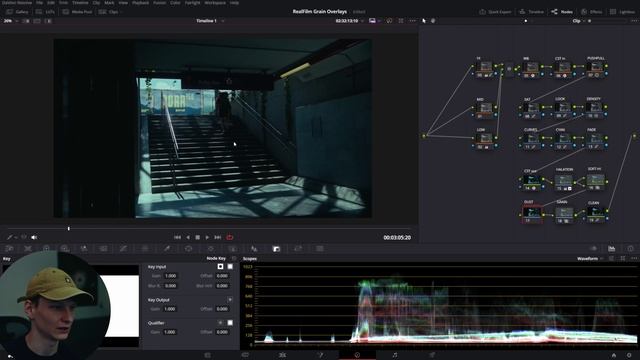Click Key Input Gain value field
This screenshot has height=360, width=640.
point(171,276)
